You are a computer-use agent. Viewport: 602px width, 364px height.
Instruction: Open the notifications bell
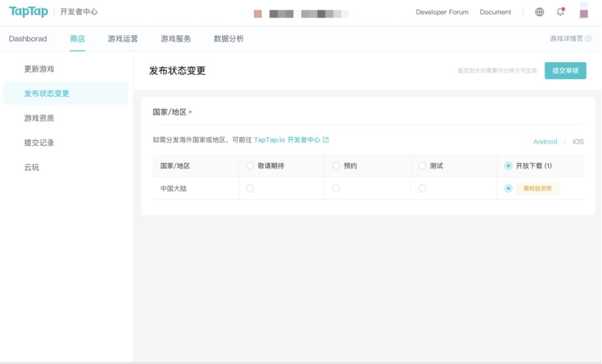coord(560,12)
